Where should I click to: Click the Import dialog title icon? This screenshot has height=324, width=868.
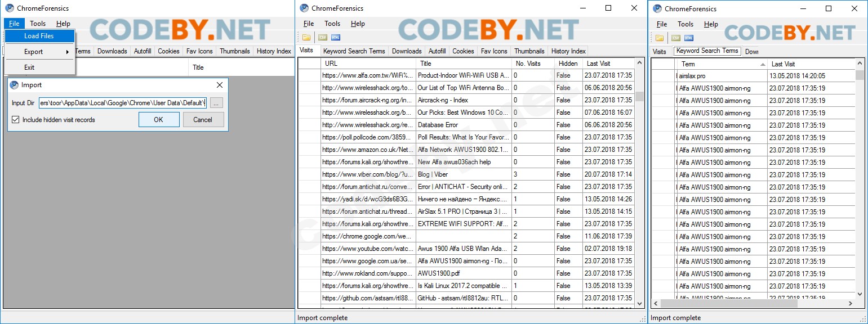point(14,85)
